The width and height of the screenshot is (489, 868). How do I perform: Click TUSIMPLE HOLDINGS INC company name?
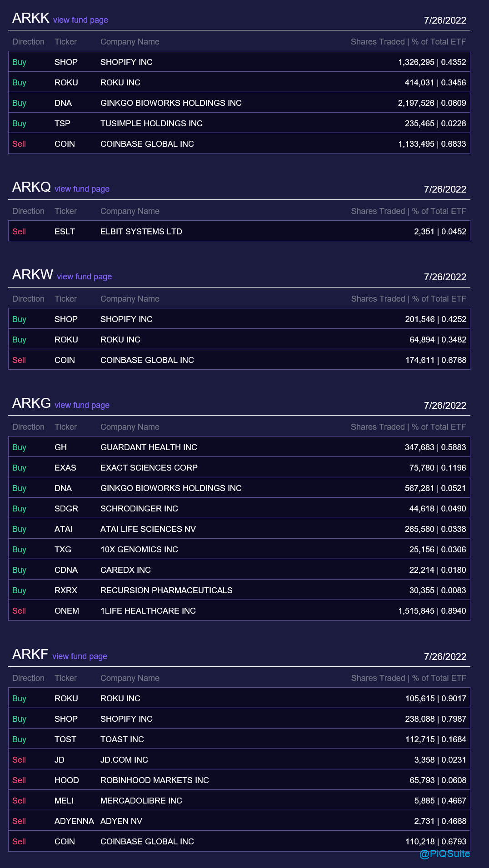[151, 124]
